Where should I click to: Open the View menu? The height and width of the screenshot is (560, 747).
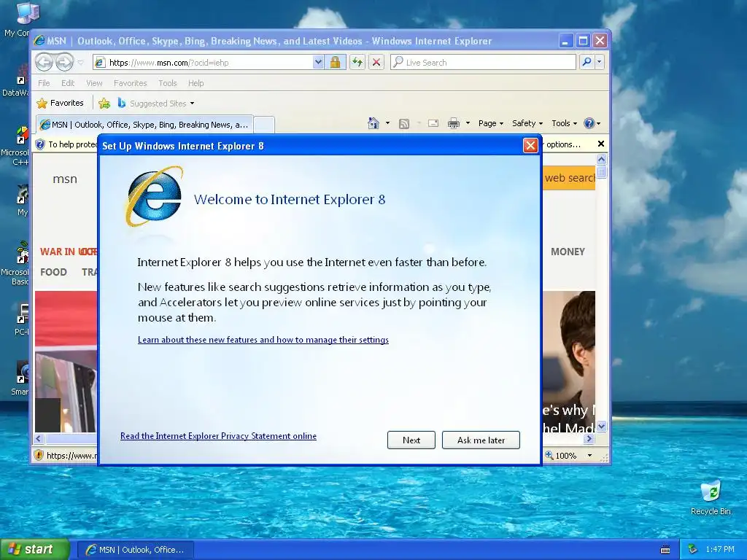point(94,83)
